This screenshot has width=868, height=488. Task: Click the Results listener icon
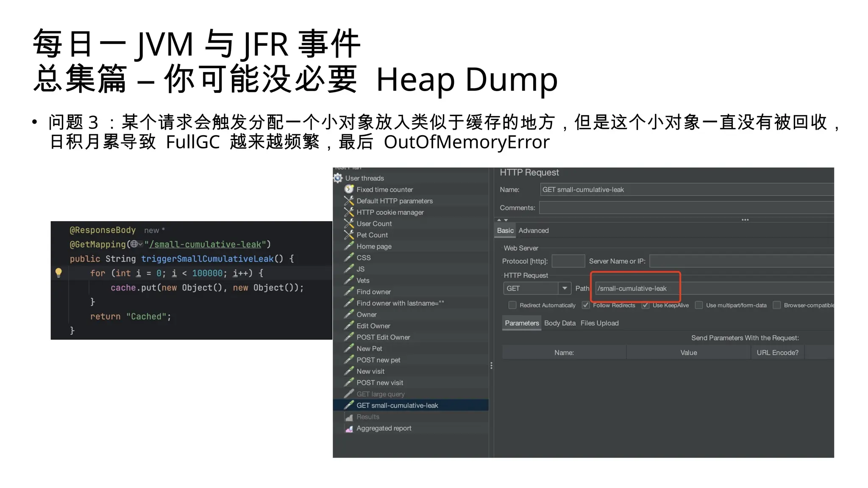tap(349, 417)
